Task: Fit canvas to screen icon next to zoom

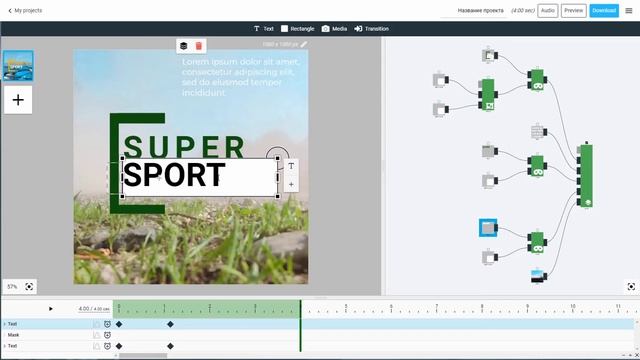Action: [29, 287]
